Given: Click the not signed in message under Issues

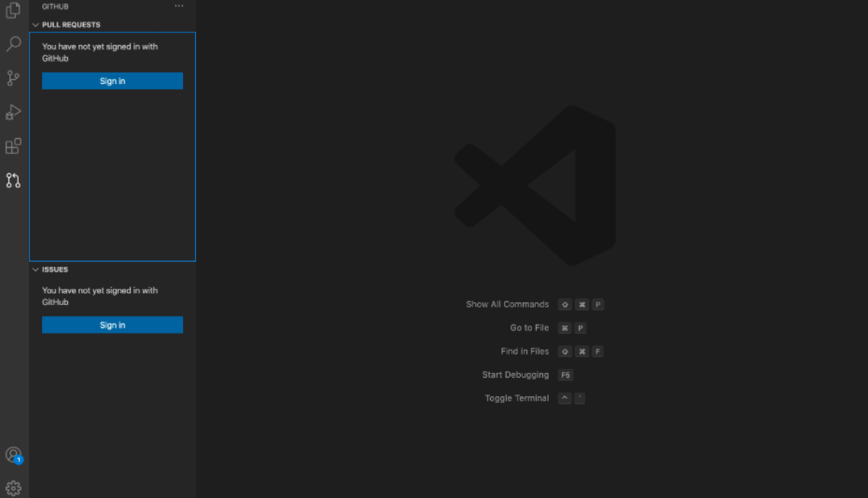Looking at the screenshot, I should coord(100,296).
